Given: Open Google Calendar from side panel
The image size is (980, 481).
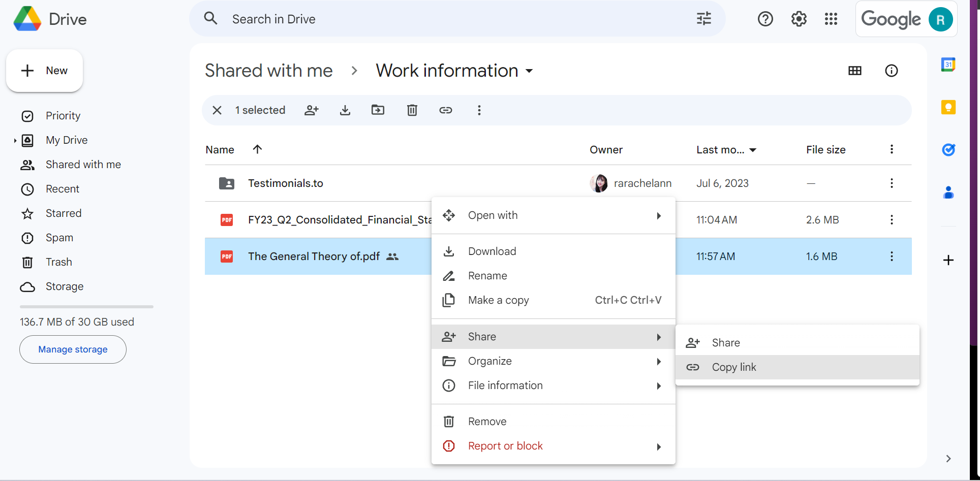Looking at the screenshot, I should (948, 65).
